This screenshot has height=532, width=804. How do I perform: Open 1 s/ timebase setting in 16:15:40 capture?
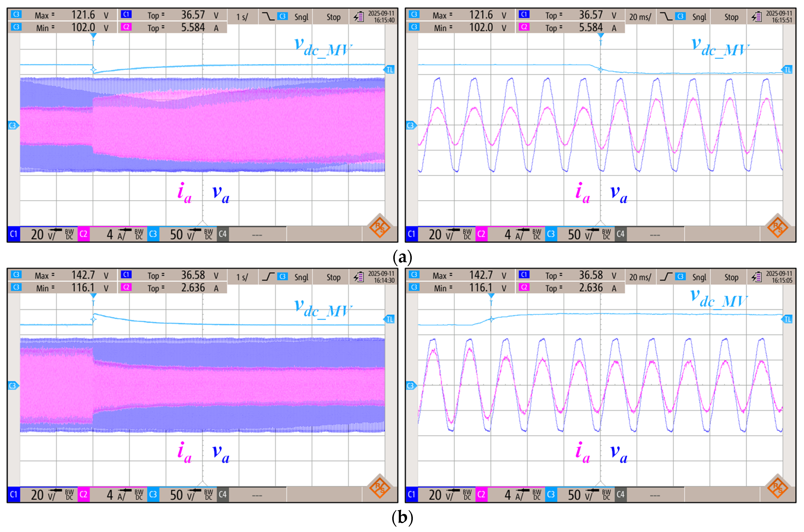242,17
